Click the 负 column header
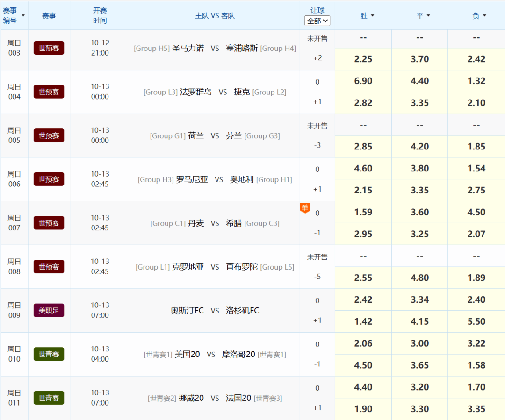 click(x=476, y=15)
